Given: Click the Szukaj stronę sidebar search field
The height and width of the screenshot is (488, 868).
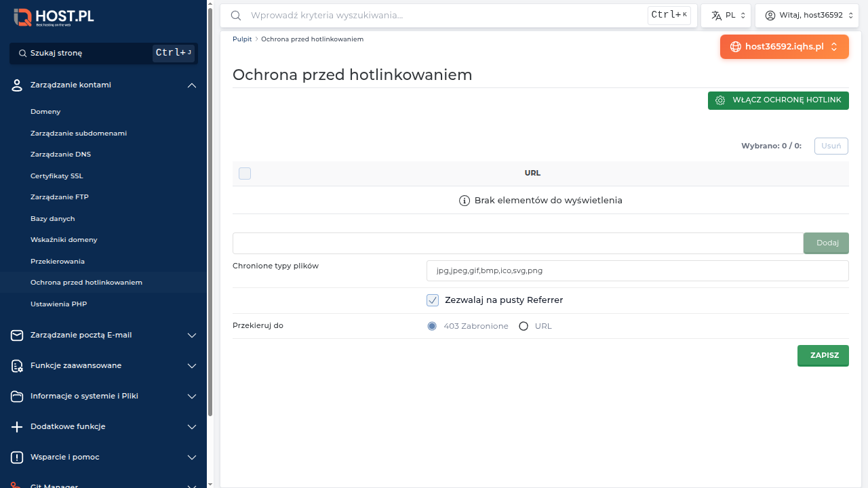Looking at the screenshot, I should [104, 53].
